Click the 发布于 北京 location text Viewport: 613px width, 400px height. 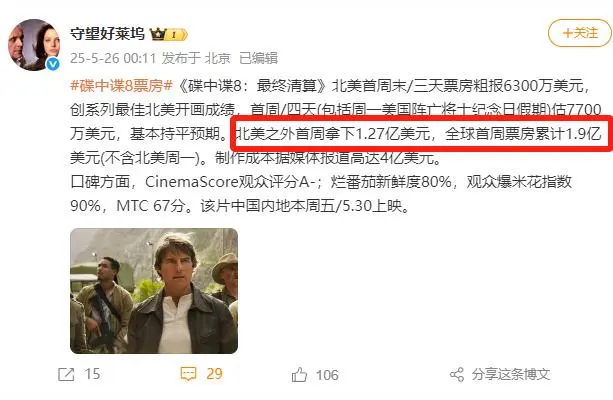click(196, 58)
